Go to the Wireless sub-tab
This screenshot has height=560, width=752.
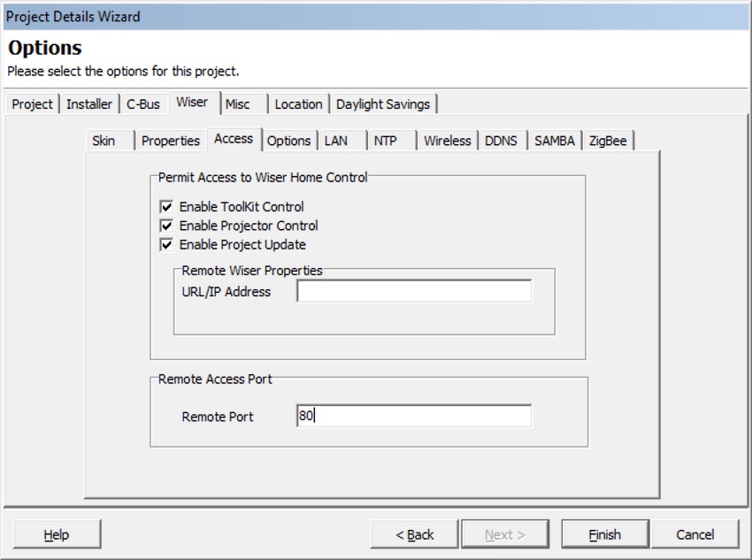point(448,141)
